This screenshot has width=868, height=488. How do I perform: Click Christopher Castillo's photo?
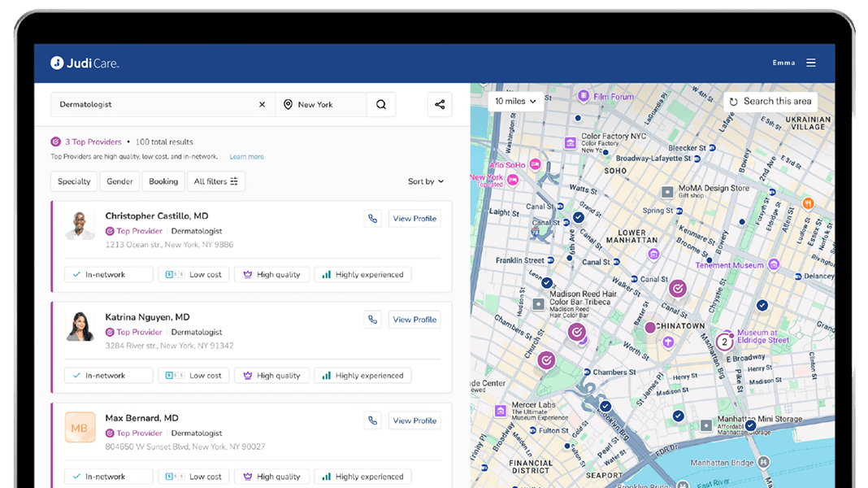(80, 225)
